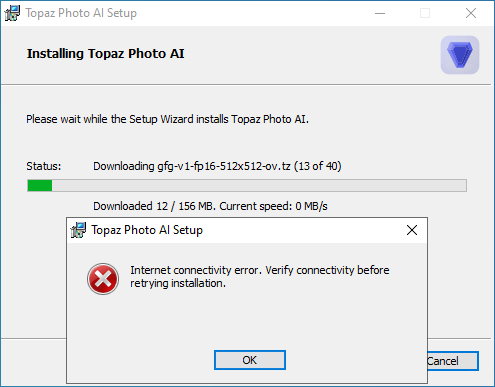Screen dimensions: 495x387
Task: Close the main setup window
Action: pos(471,13)
